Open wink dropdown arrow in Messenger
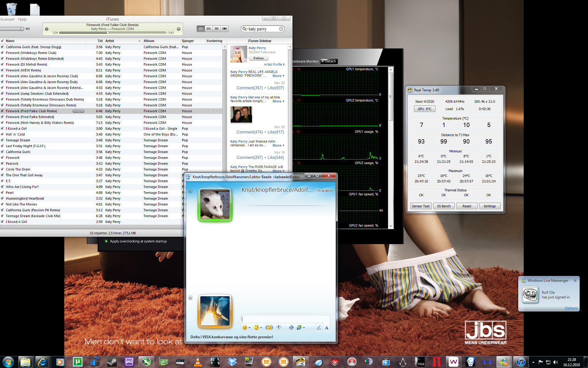The height and width of the screenshot is (368, 588). [261, 328]
